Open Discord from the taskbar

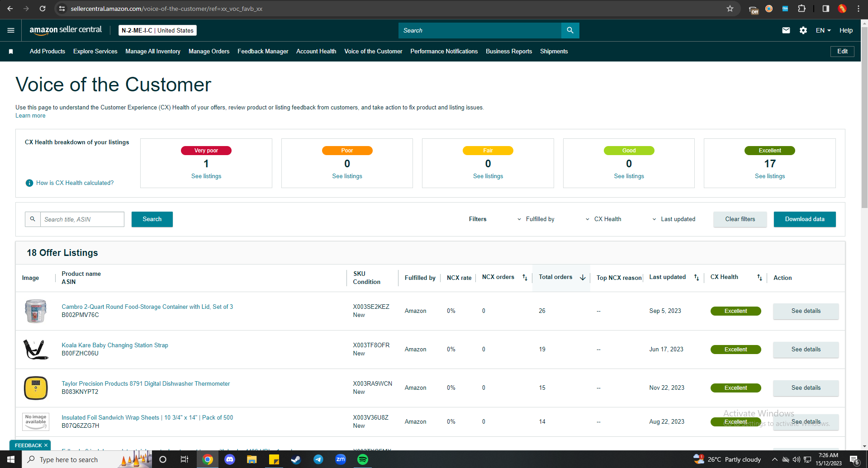click(x=230, y=459)
